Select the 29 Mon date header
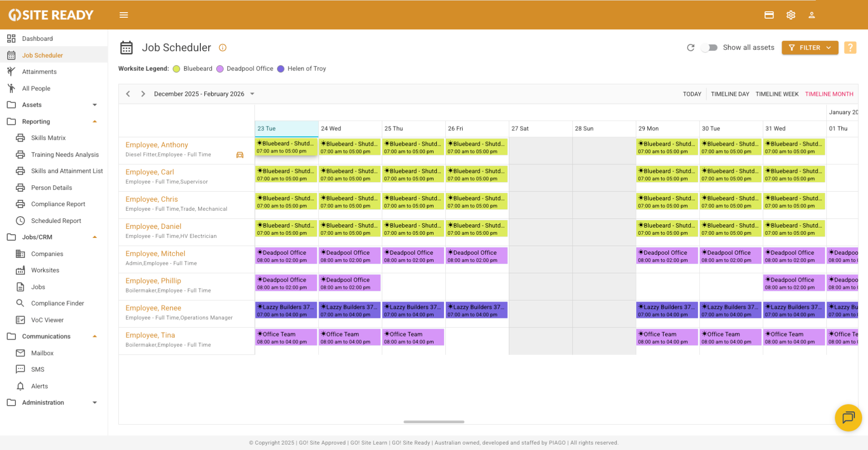868x450 pixels. pyautogui.click(x=667, y=129)
